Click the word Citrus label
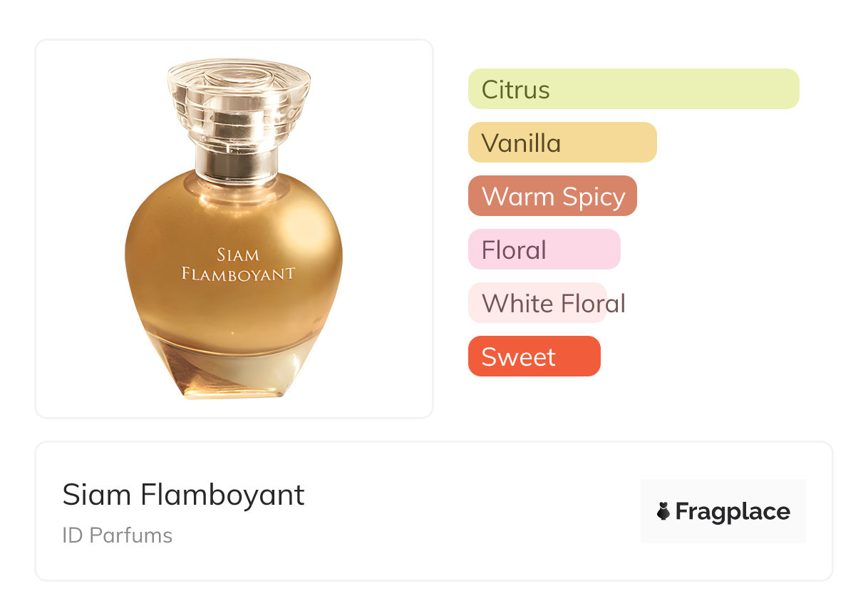This screenshot has width=868, height=616. pyautogui.click(x=516, y=90)
